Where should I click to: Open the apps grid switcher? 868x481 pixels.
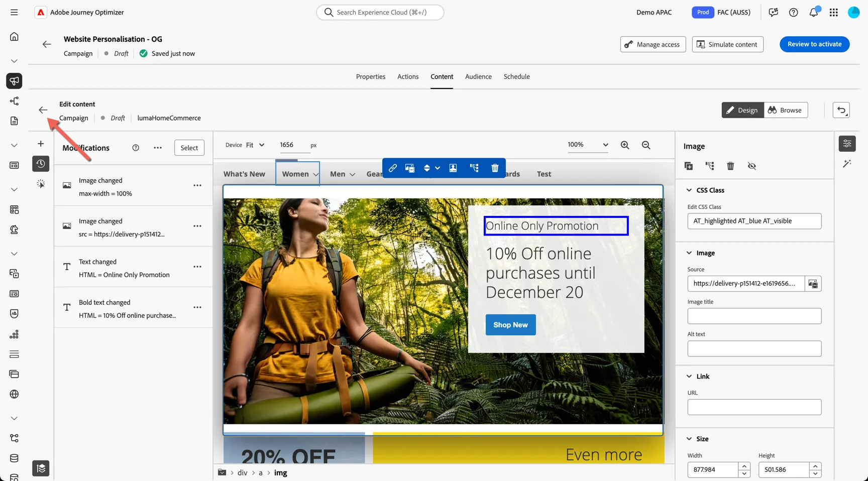[x=834, y=12]
